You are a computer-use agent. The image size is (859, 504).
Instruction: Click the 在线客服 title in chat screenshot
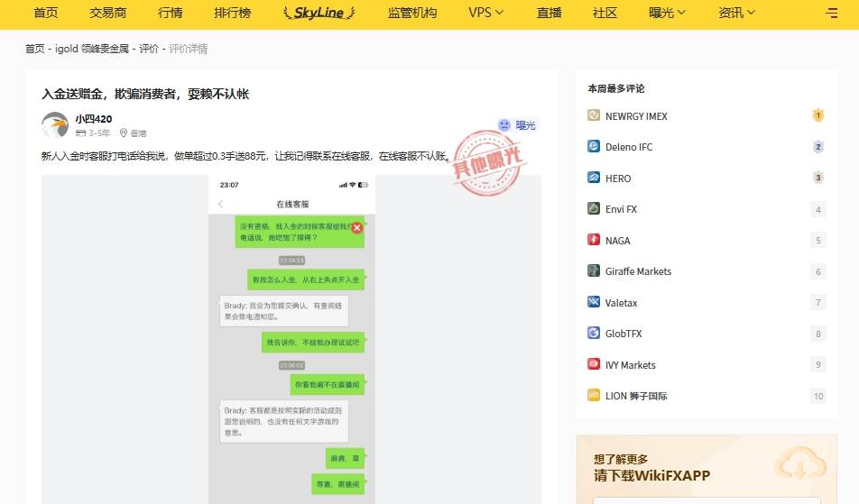[292, 204]
